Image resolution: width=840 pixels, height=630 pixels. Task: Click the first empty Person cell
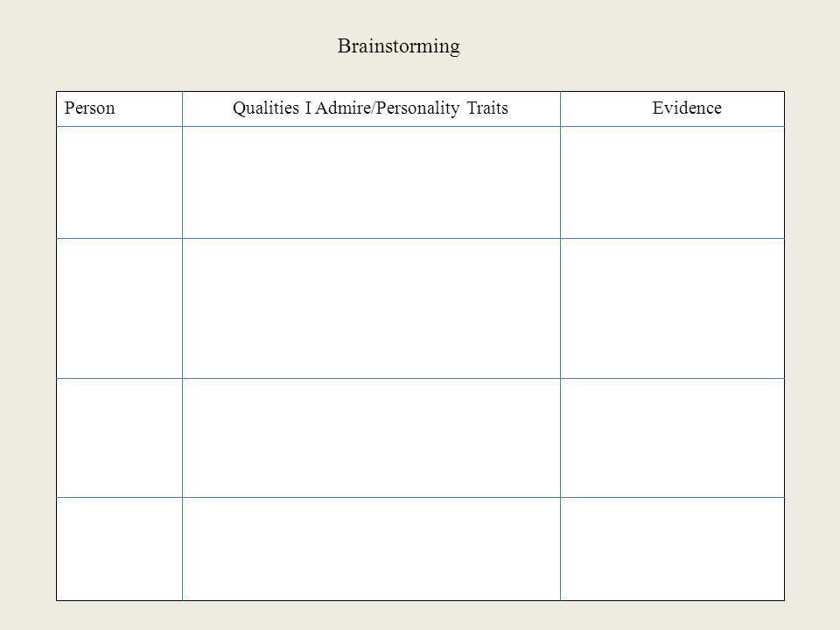pyautogui.click(x=120, y=183)
